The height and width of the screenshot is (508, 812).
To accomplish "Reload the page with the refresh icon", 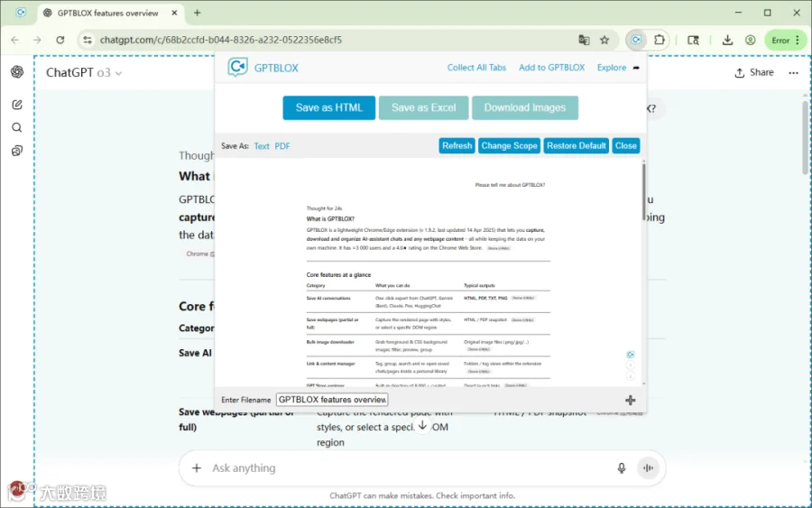I will click(60, 40).
